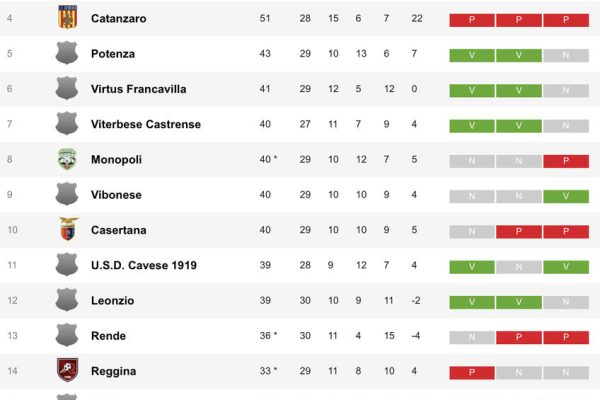Click Potenza's grey N form badge

[566, 54]
